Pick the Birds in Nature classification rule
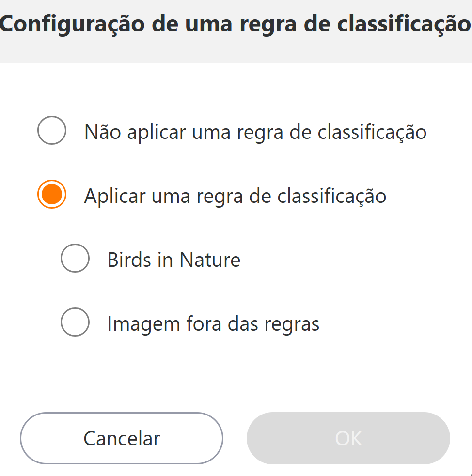Viewport: 472px width, 476px height. (75, 259)
